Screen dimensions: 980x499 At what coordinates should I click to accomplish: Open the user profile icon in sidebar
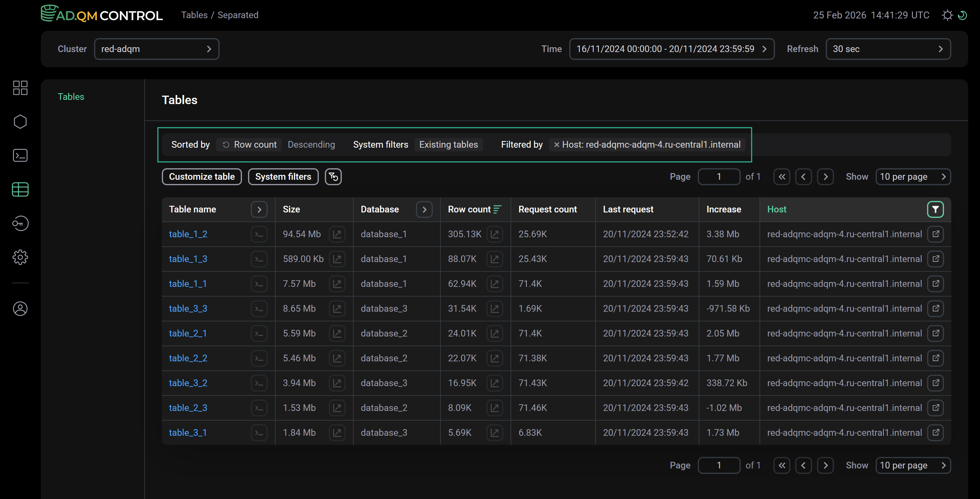[20, 309]
